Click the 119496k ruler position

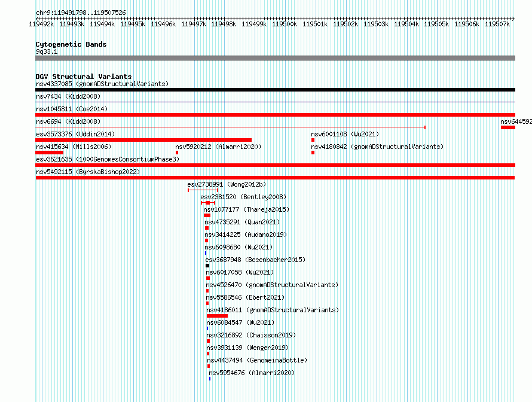coord(163,24)
